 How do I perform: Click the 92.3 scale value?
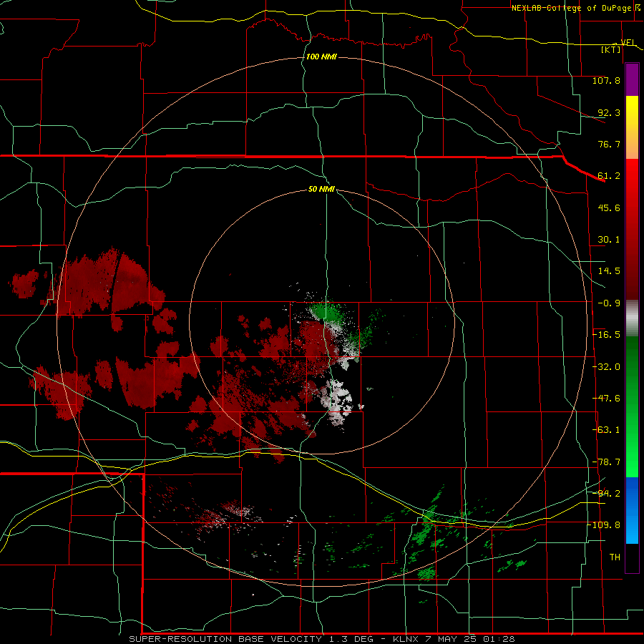(609, 112)
